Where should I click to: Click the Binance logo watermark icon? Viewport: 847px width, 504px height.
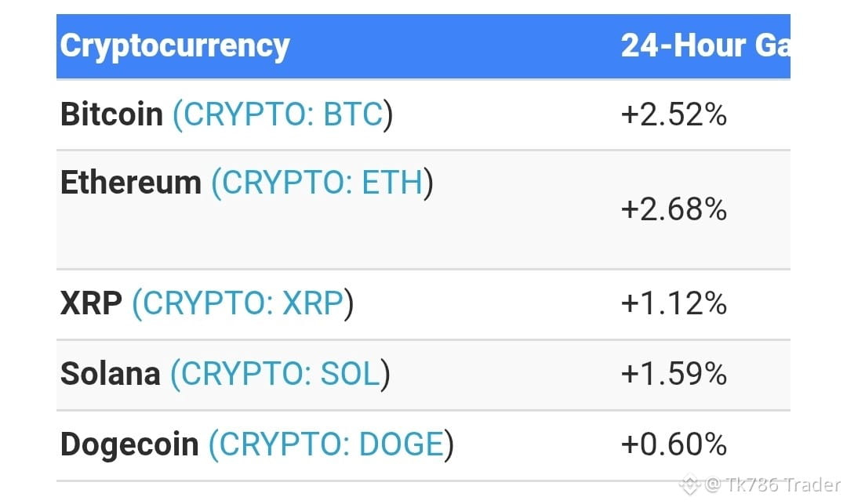[689, 484]
